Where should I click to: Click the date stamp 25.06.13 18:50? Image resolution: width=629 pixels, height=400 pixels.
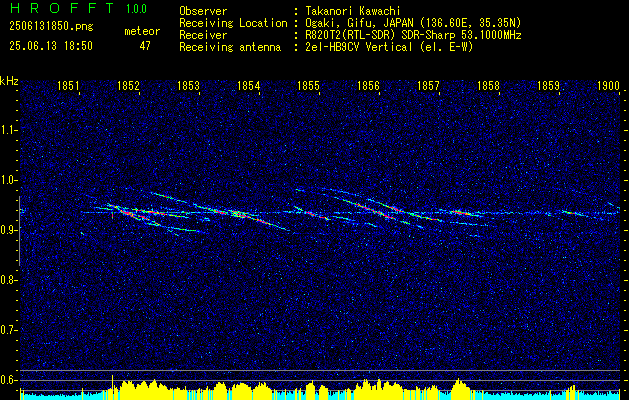point(51,46)
